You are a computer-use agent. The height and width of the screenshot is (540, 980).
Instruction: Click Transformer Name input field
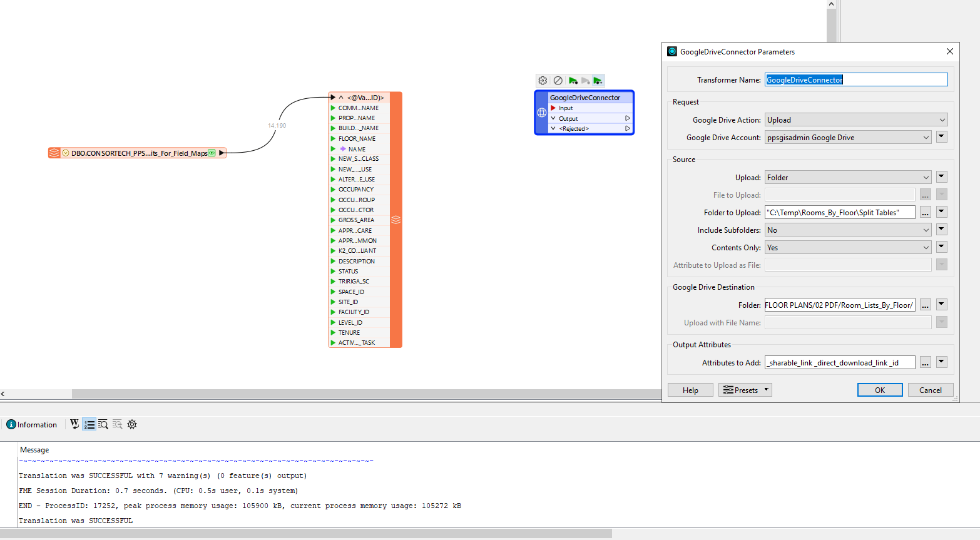coord(856,79)
